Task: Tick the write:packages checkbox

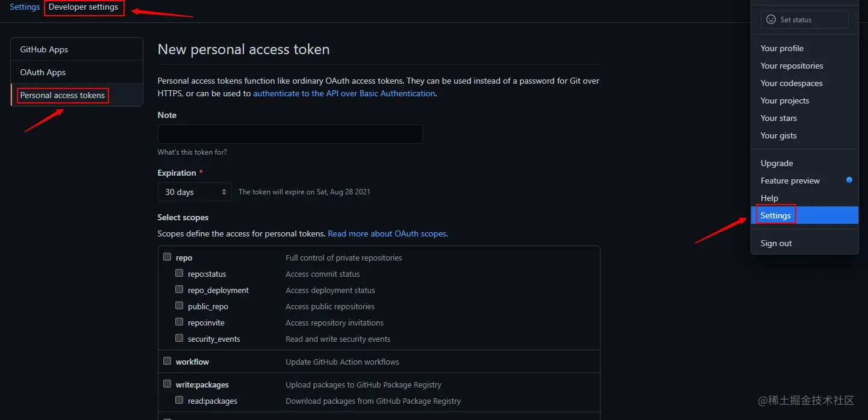Action: (x=167, y=383)
